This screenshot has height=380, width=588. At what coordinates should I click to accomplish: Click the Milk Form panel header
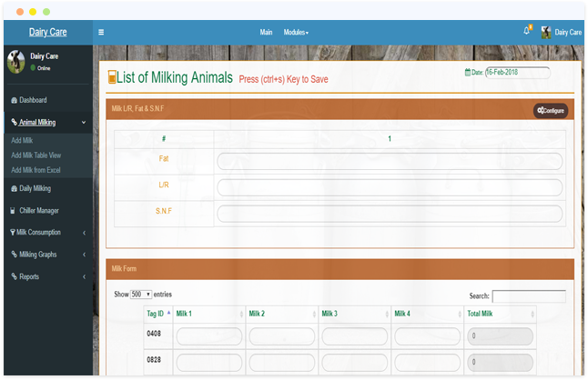(x=340, y=269)
